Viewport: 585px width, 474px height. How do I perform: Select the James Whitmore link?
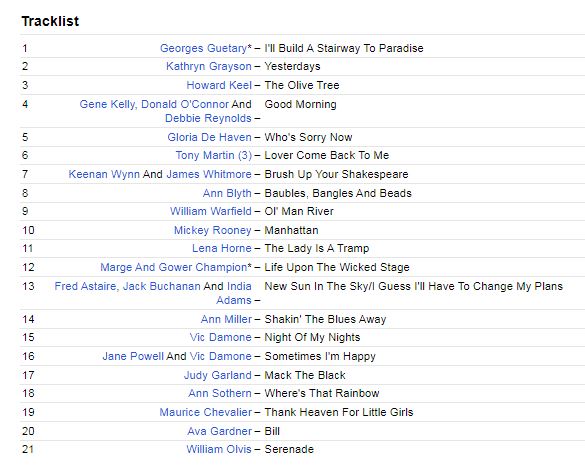tap(209, 174)
